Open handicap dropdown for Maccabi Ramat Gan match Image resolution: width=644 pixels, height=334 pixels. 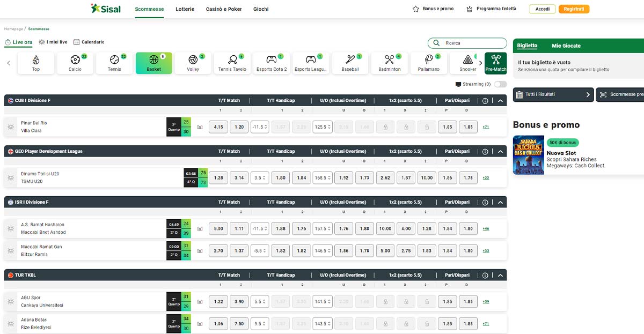click(x=260, y=250)
